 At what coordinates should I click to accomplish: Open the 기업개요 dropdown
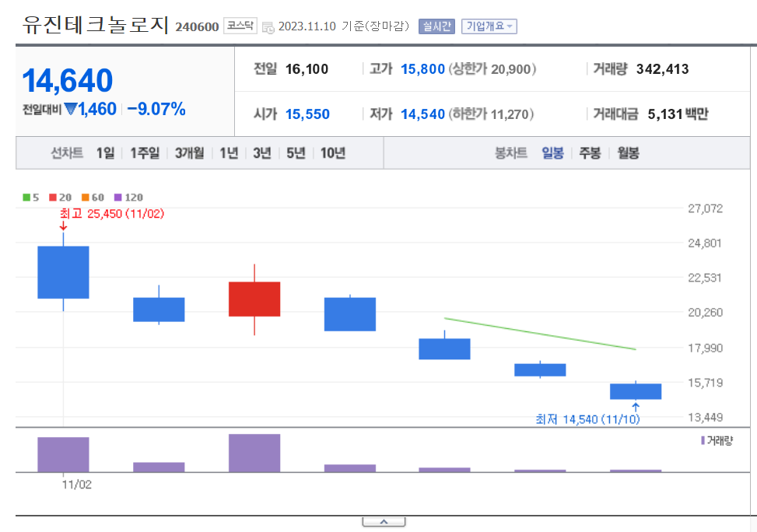pyautogui.click(x=489, y=26)
